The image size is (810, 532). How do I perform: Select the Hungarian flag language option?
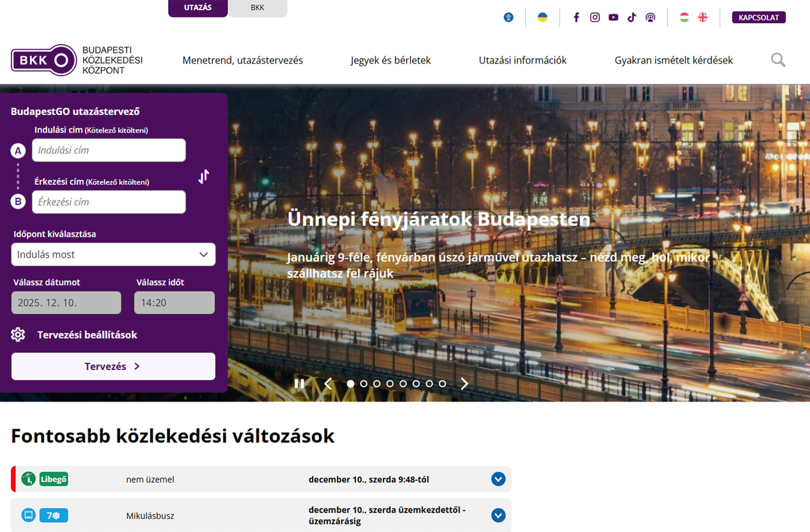[684, 17]
